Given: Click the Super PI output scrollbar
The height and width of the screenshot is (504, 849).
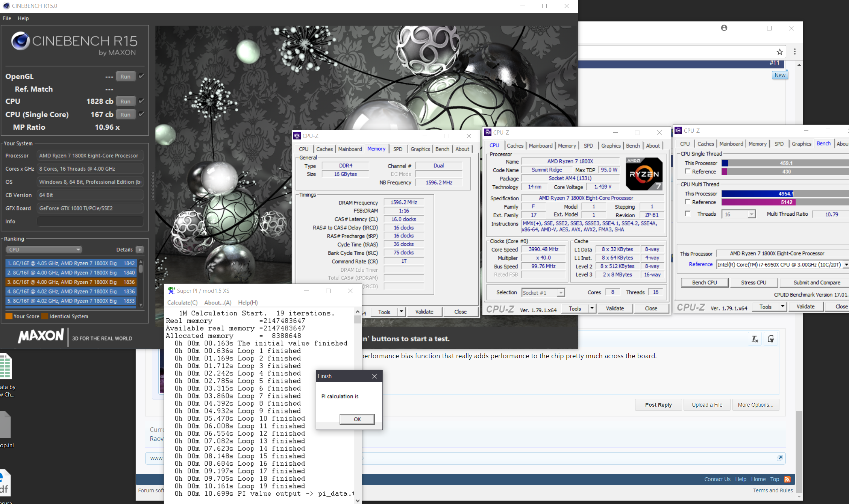Looking at the screenshot, I should click(x=358, y=406).
